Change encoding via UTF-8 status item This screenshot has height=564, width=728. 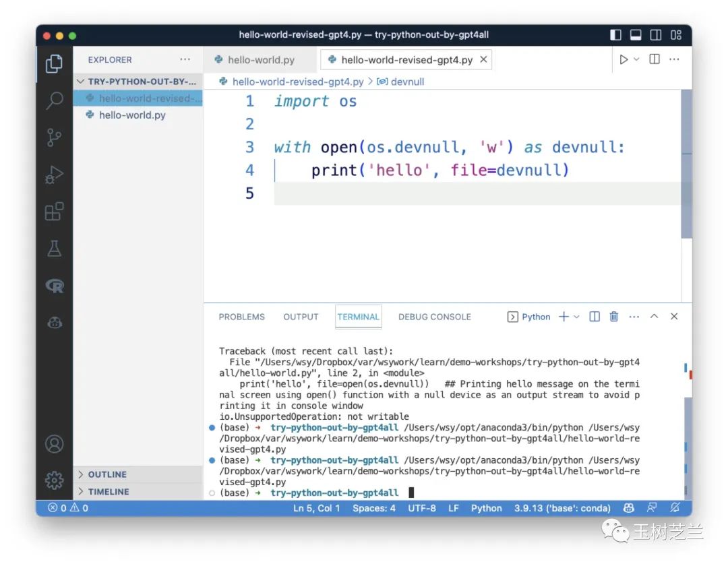(x=421, y=508)
